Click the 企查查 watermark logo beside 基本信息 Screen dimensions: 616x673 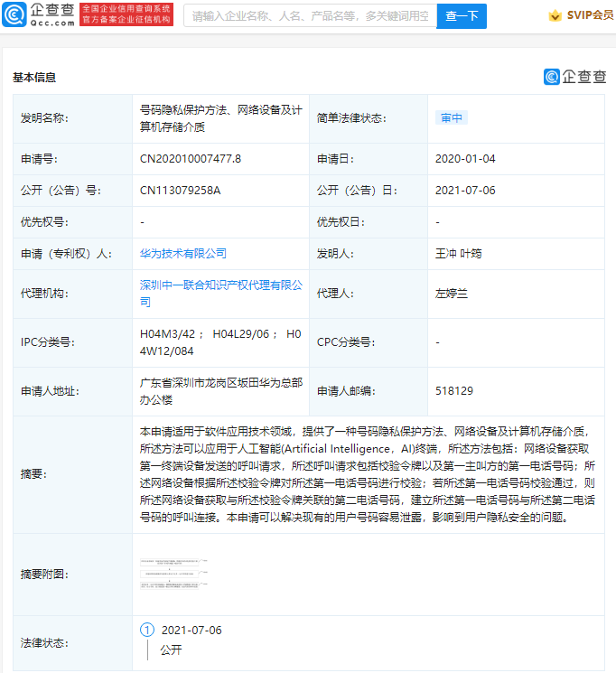[574, 77]
